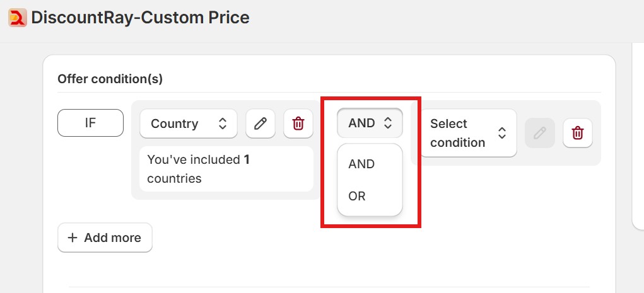
Task: Click the Offer condition(s) heading
Action: [110, 79]
